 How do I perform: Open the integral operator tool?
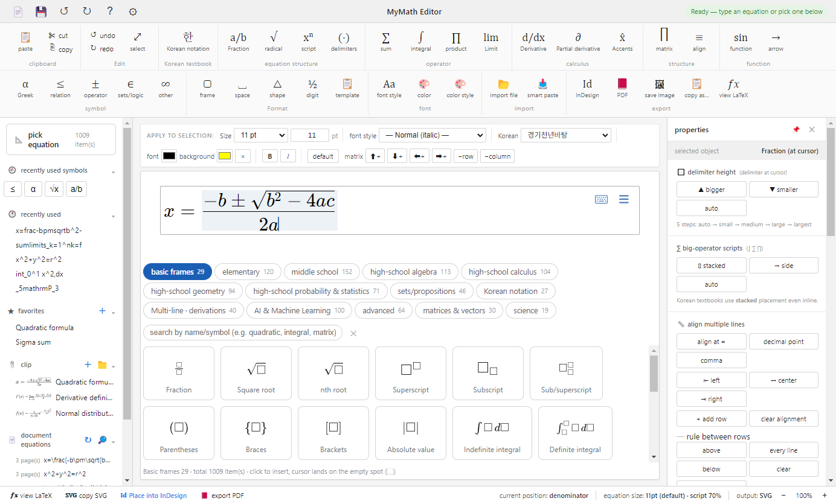click(x=421, y=42)
